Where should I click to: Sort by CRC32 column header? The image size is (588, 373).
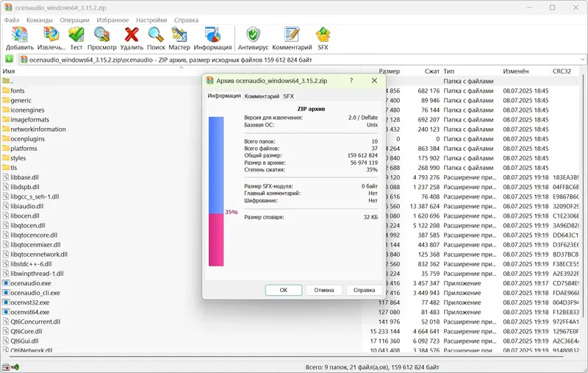565,71
